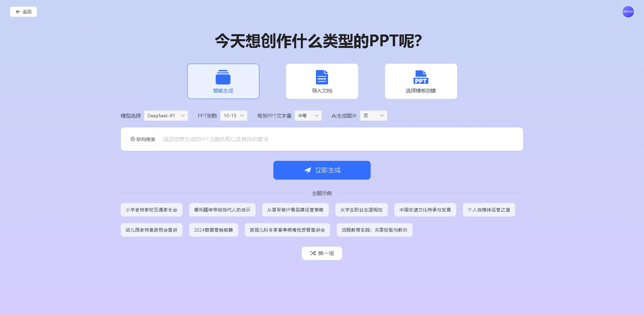This screenshot has width=644, height=315.
Task: Select example 个人自媒体运营之道
Action: point(489,210)
